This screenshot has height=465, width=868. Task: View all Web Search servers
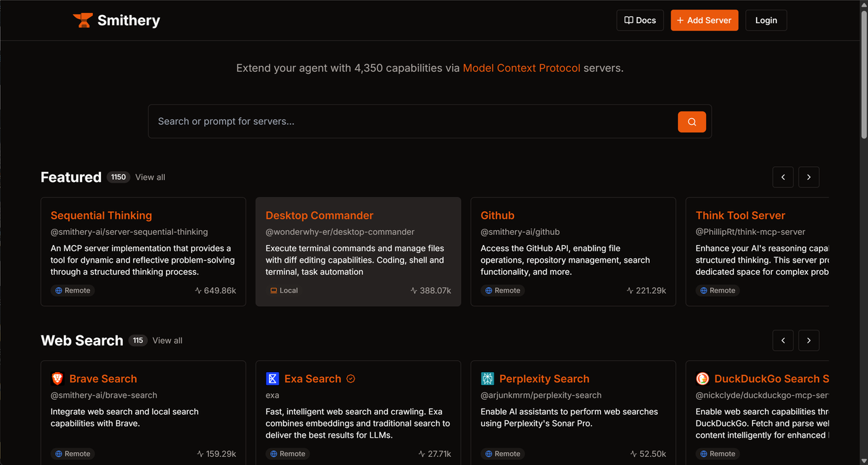(167, 341)
